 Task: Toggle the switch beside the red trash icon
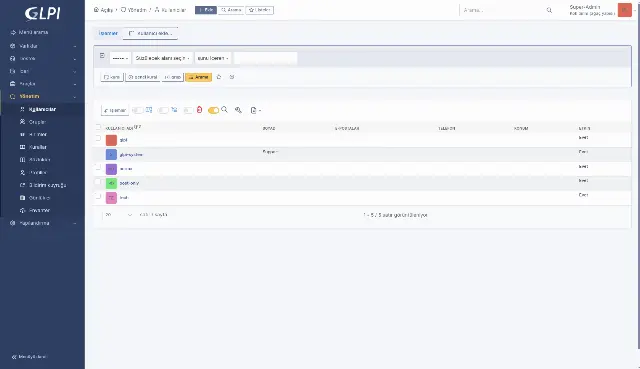coord(188,110)
